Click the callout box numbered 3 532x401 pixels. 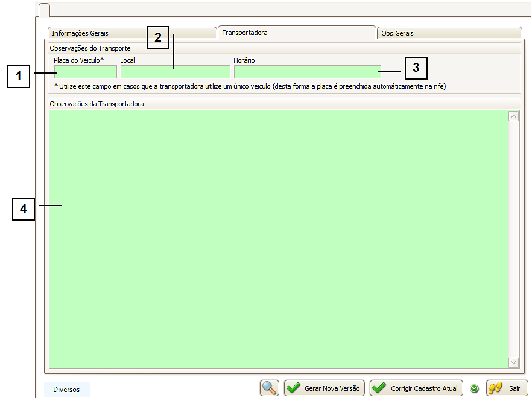click(416, 68)
